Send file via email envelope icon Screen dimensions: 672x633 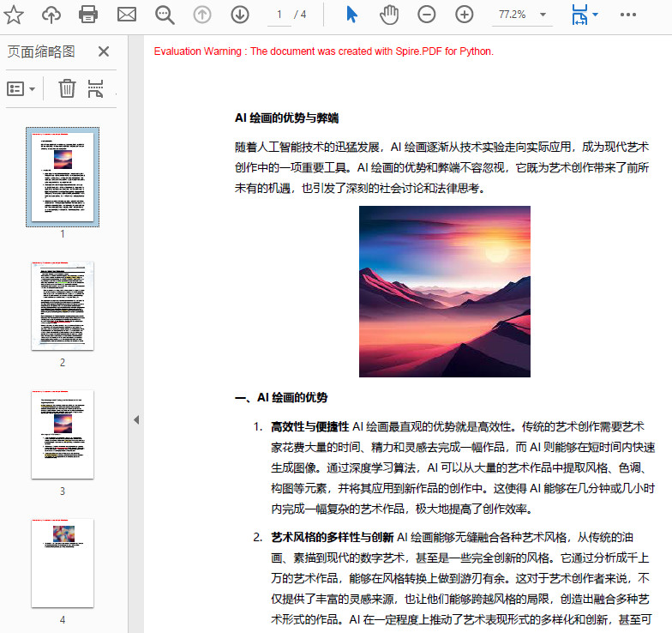(127, 15)
